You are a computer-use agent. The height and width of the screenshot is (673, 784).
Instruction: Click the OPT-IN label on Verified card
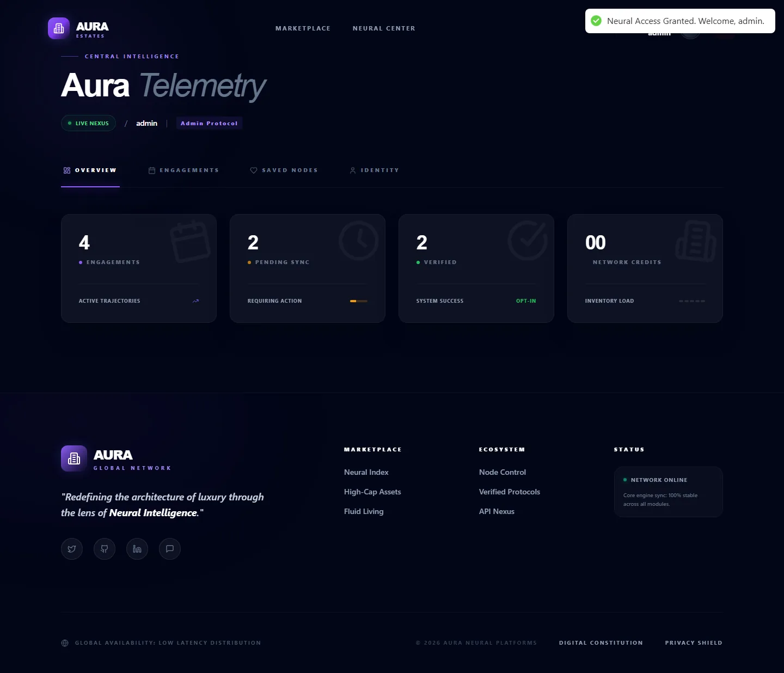(526, 301)
